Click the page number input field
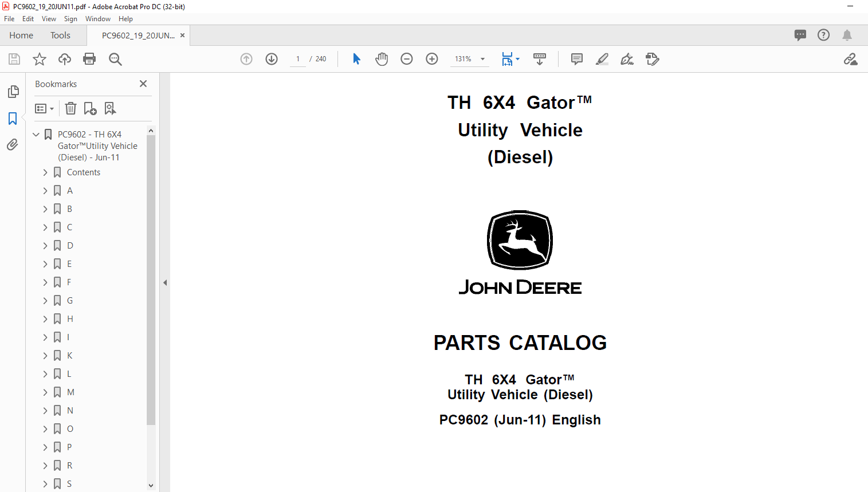 pos(298,59)
